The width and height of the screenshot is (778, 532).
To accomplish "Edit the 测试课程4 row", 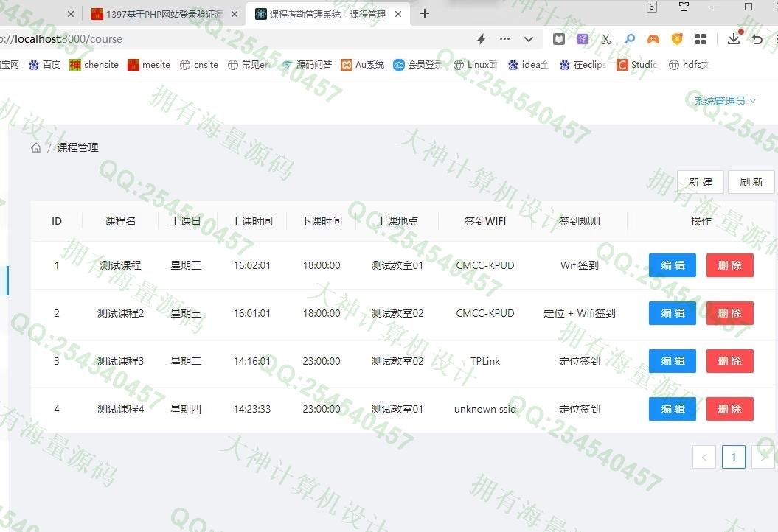I will coord(673,409).
